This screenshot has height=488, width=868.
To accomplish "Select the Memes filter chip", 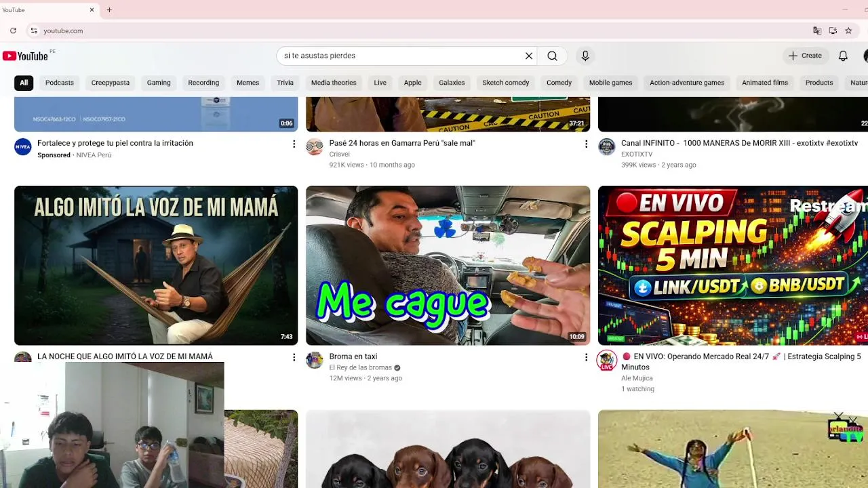I will point(248,83).
